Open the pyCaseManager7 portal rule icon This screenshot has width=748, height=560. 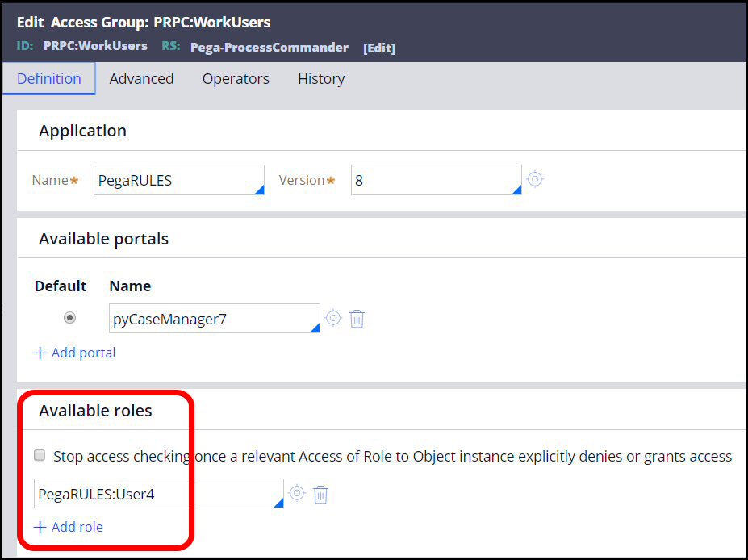(333, 319)
